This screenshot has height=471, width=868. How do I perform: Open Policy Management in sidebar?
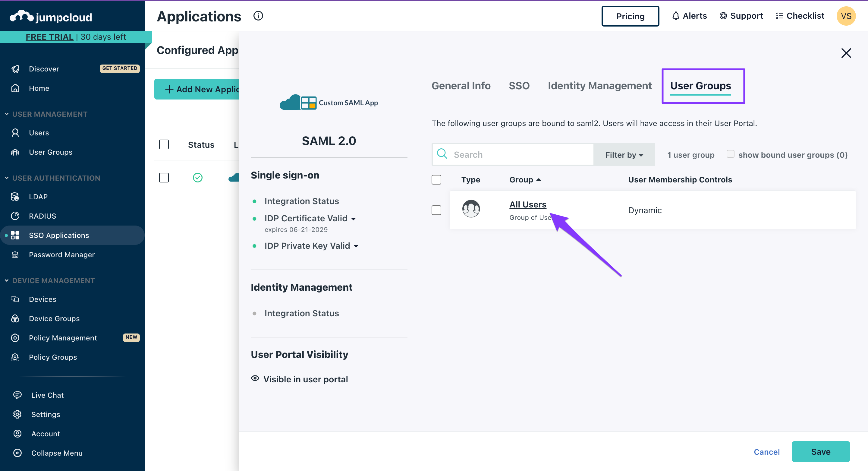click(63, 338)
